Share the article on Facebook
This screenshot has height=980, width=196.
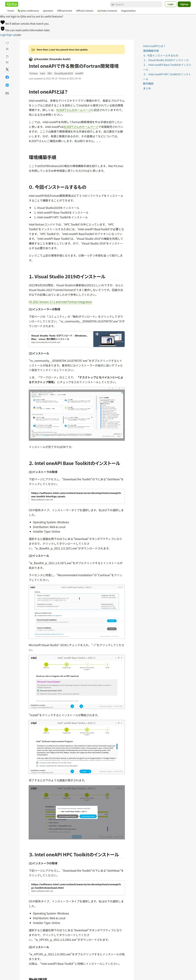point(7,77)
